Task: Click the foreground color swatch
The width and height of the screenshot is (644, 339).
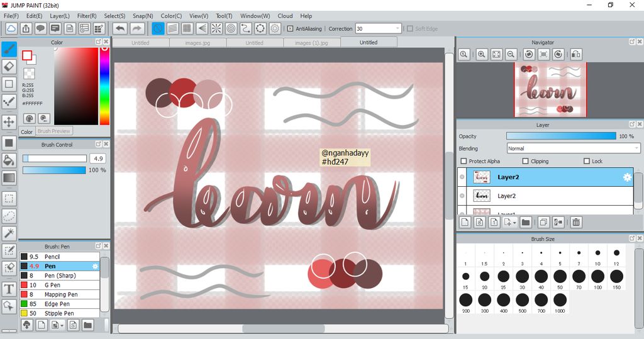Action: (27, 55)
